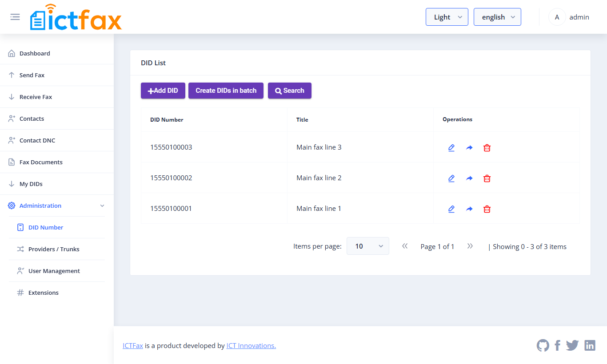This screenshot has height=364, width=607.
Task: Edit the Main fax line 2 entry
Action: pos(451,178)
